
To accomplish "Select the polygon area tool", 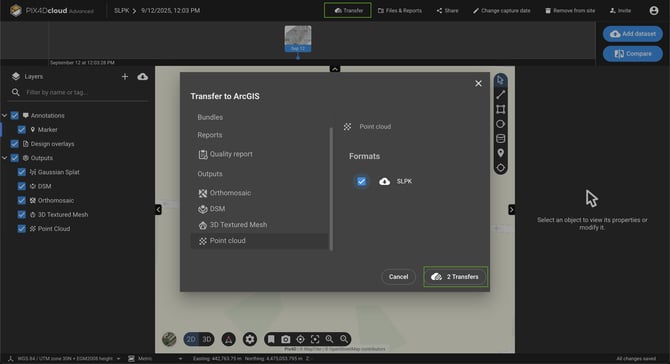I will [x=500, y=109].
